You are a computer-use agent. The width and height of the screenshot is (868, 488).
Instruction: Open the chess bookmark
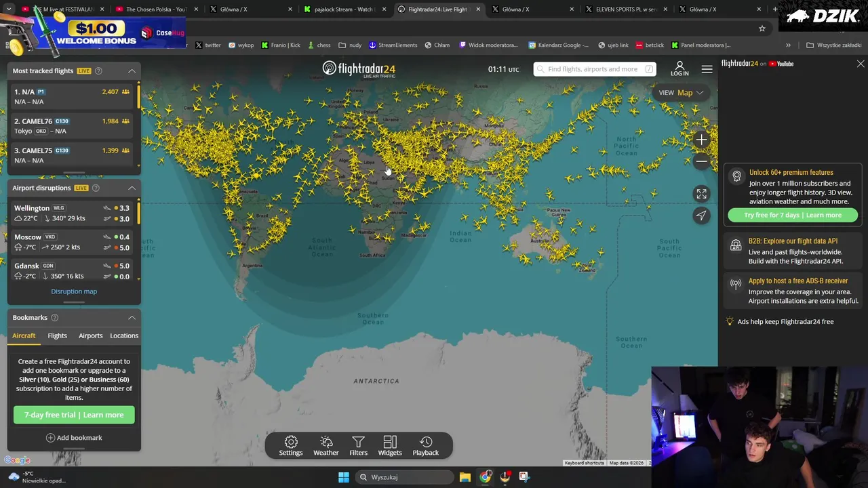pos(319,45)
